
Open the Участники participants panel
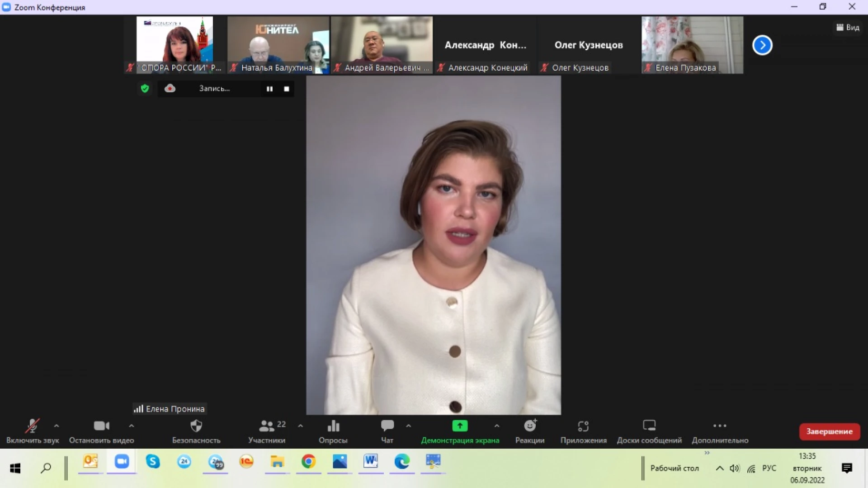[267, 431]
